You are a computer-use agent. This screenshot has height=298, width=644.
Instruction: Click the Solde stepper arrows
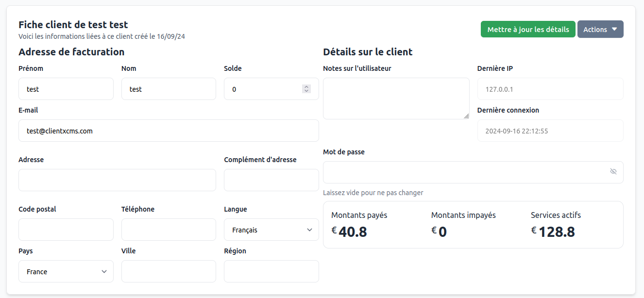click(x=306, y=89)
